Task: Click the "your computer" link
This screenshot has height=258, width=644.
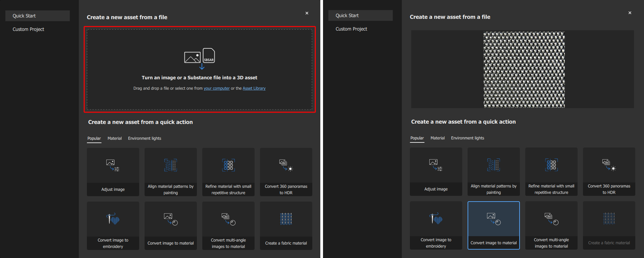Action: click(216, 88)
